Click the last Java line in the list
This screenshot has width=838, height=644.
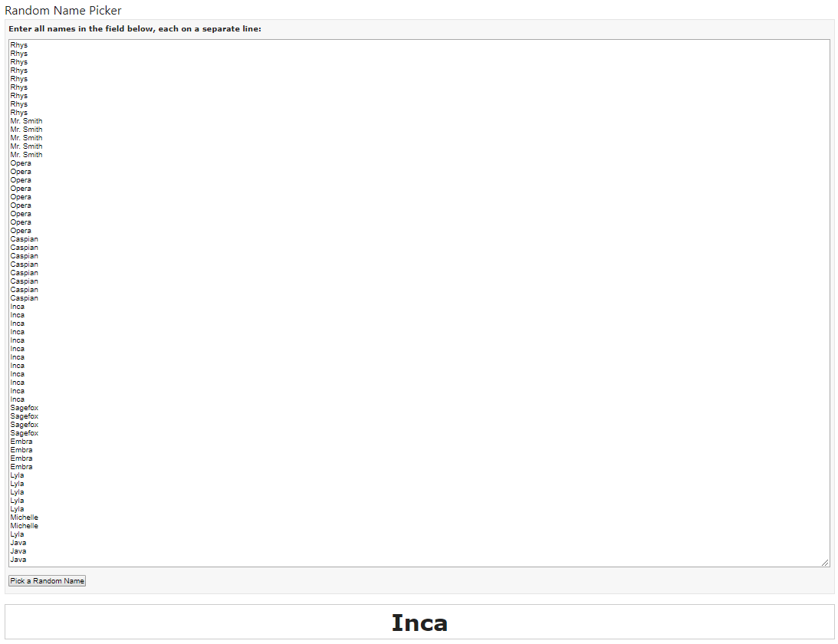18,560
